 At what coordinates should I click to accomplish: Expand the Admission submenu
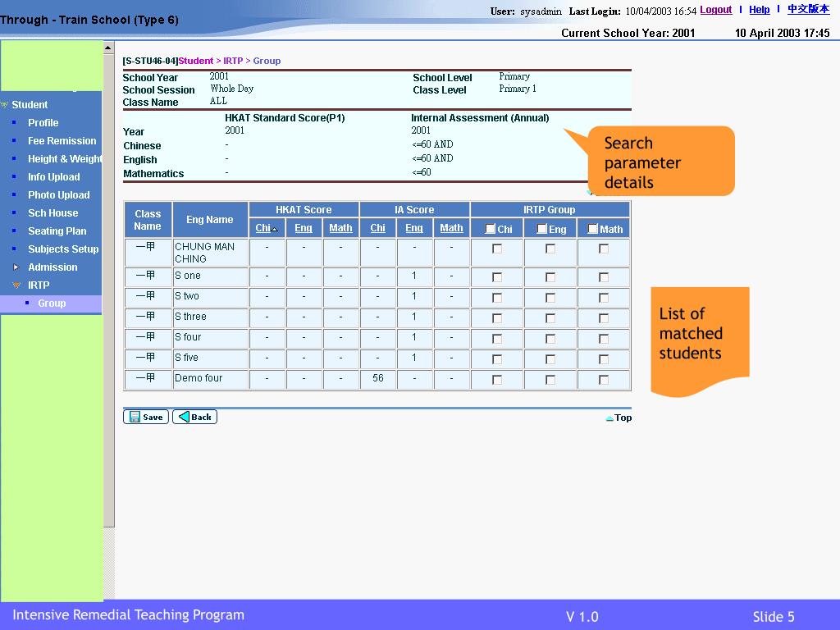(x=16, y=267)
